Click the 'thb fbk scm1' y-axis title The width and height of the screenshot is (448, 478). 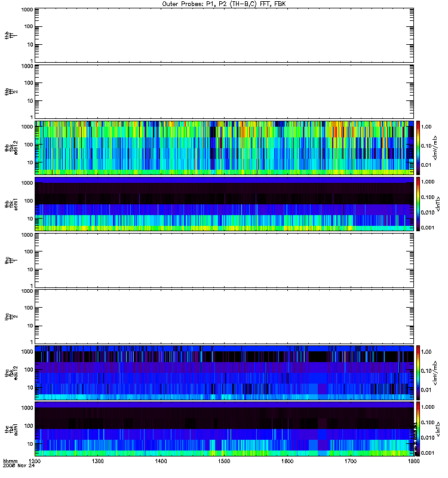point(11,204)
